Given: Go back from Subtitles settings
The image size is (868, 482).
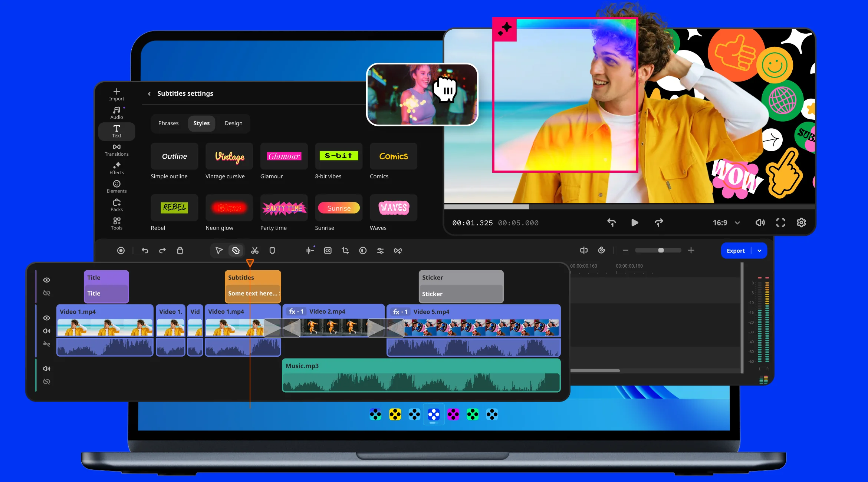Looking at the screenshot, I should click(x=149, y=94).
